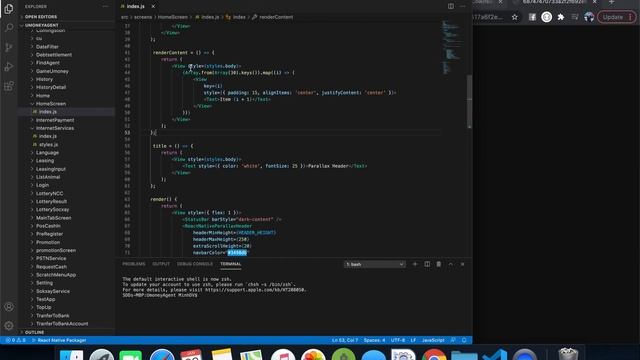The height and width of the screenshot is (360, 640).
Task: Click the code minimap overview
Action: (x=452, y=47)
